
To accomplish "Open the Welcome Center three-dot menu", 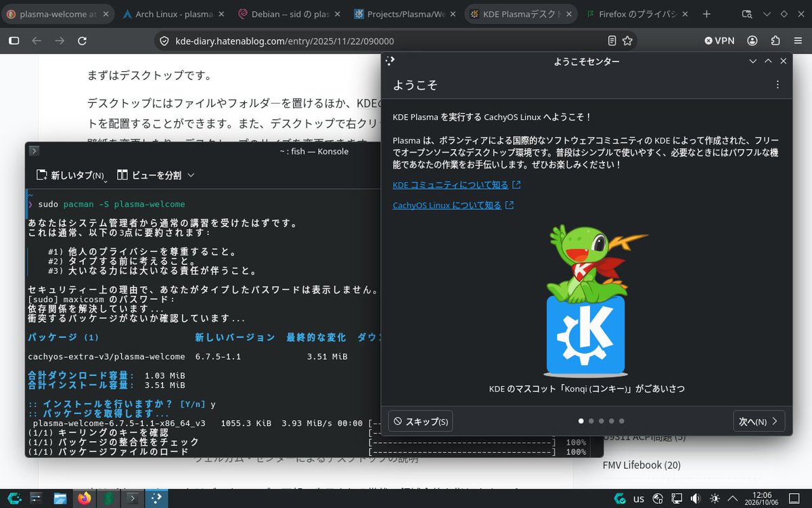I will click(777, 85).
